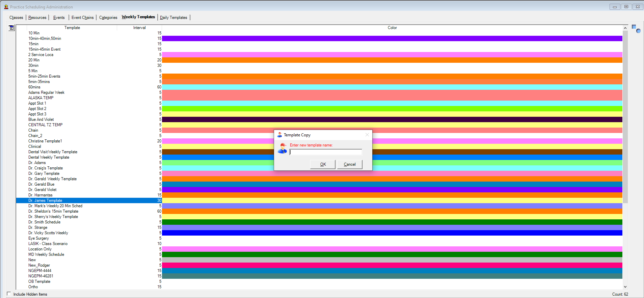Open the Classes tab

(x=16, y=18)
